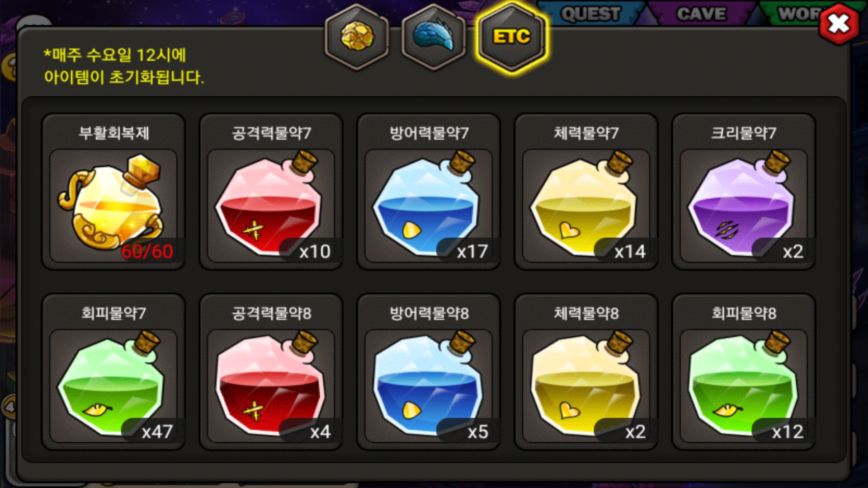868x488 pixels.
Task: Open the CAVE menu tab
Action: pyautogui.click(x=701, y=14)
